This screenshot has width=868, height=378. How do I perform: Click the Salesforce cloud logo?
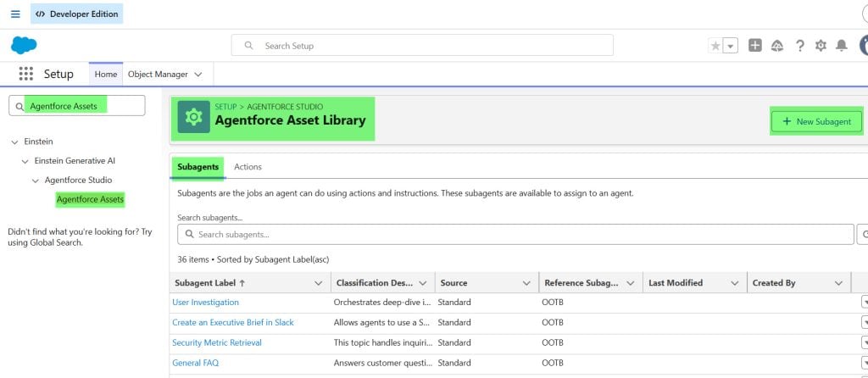[x=24, y=45]
